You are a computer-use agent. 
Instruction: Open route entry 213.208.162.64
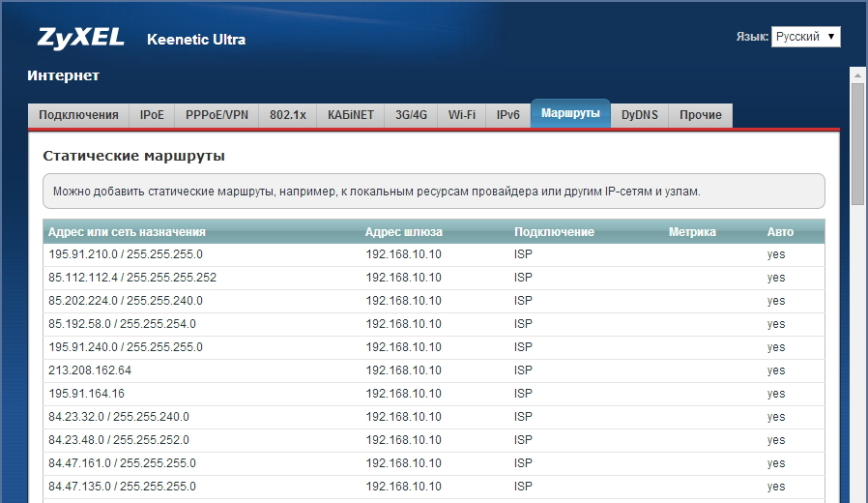(x=90, y=370)
